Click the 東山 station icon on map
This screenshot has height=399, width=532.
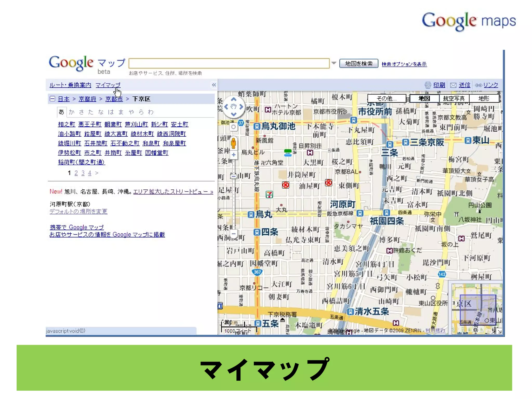coord(468,141)
